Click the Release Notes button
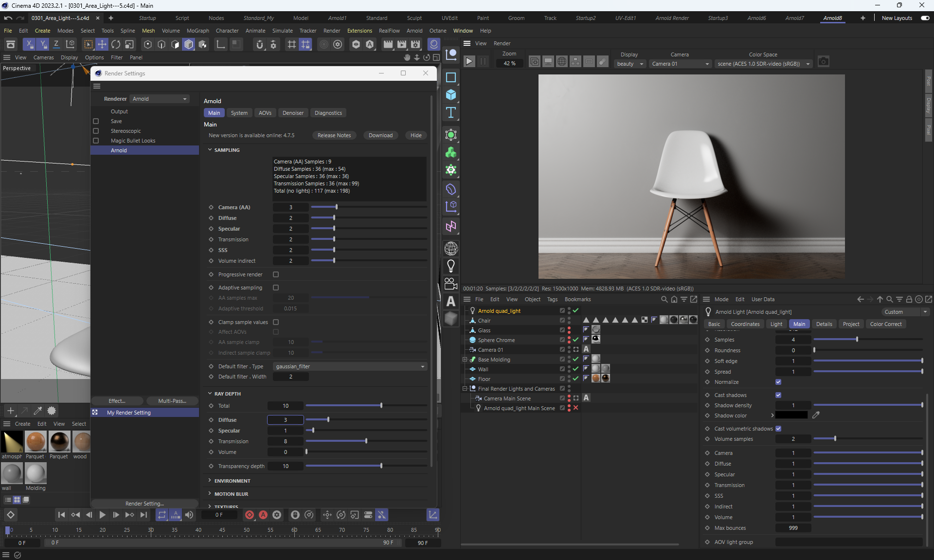The image size is (934, 560). tap(334, 135)
